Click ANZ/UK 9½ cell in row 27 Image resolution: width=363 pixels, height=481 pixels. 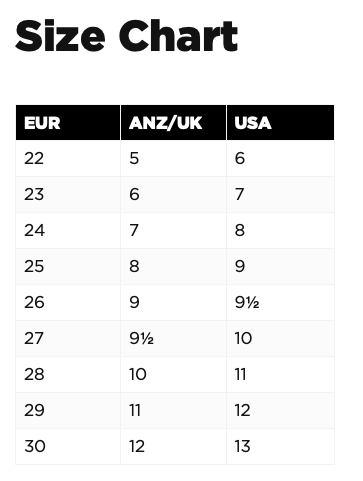[x=173, y=338]
